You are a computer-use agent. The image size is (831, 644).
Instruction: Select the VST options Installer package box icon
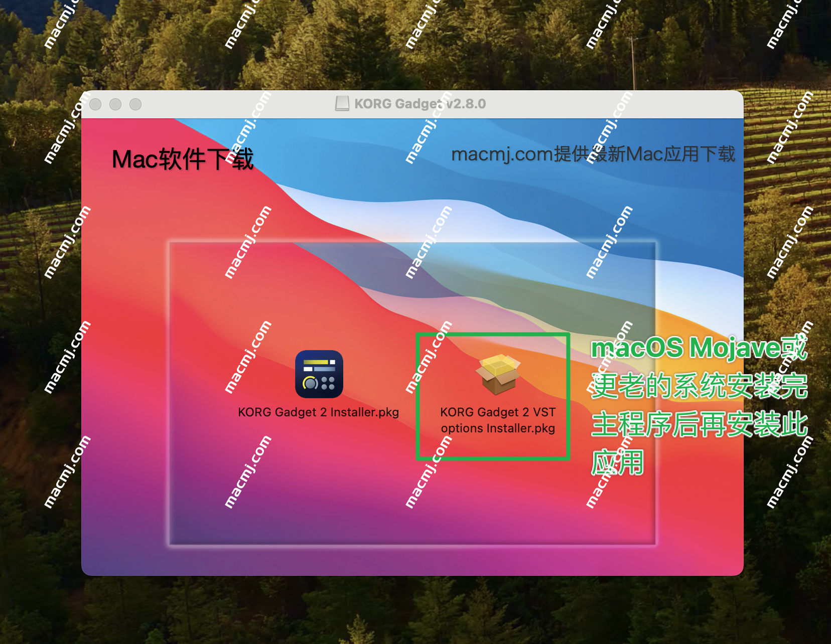click(x=498, y=374)
